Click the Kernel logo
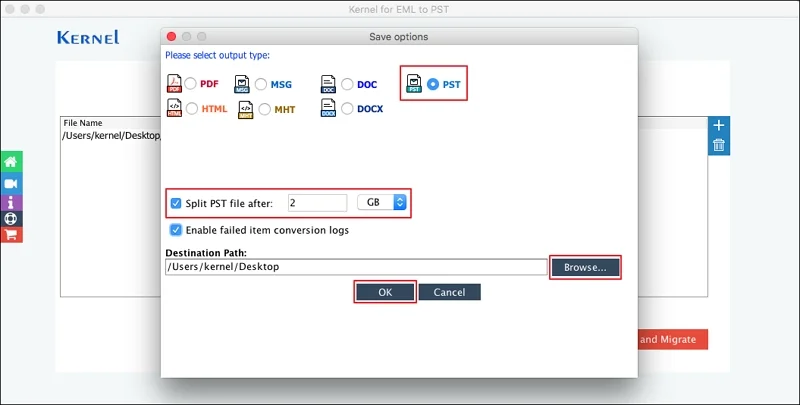The width and height of the screenshot is (800, 405). 88,38
